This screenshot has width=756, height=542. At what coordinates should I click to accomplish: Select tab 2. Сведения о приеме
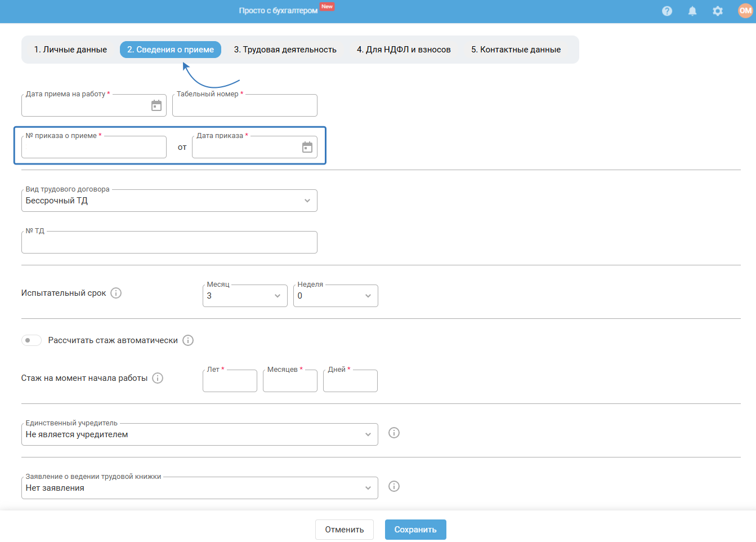pos(171,50)
